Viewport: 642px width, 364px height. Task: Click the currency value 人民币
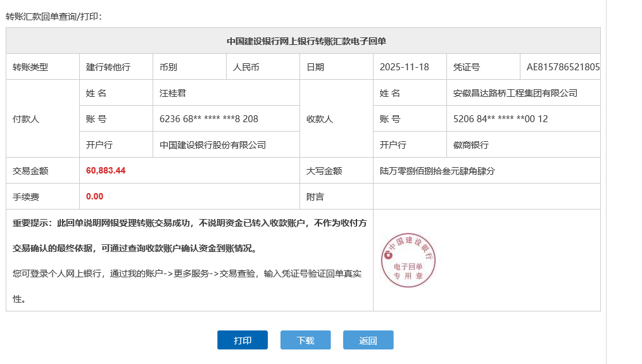coord(246,67)
